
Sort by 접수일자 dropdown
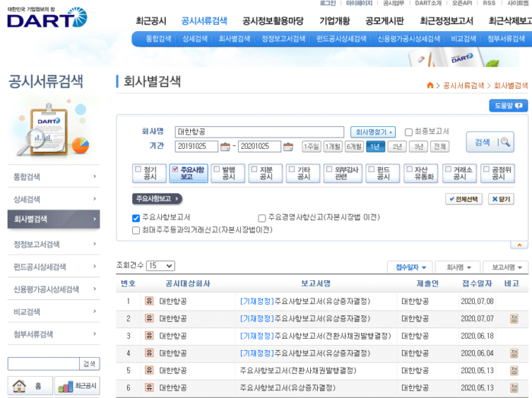(410, 267)
